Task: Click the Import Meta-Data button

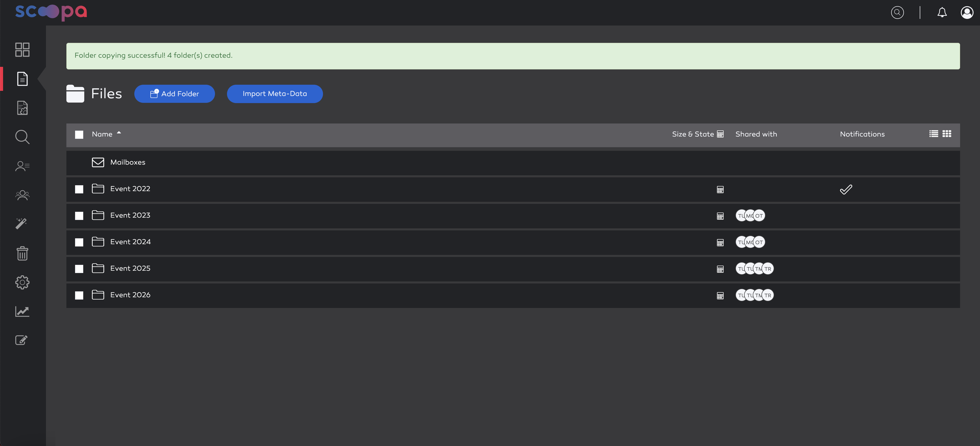Action: point(275,94)
